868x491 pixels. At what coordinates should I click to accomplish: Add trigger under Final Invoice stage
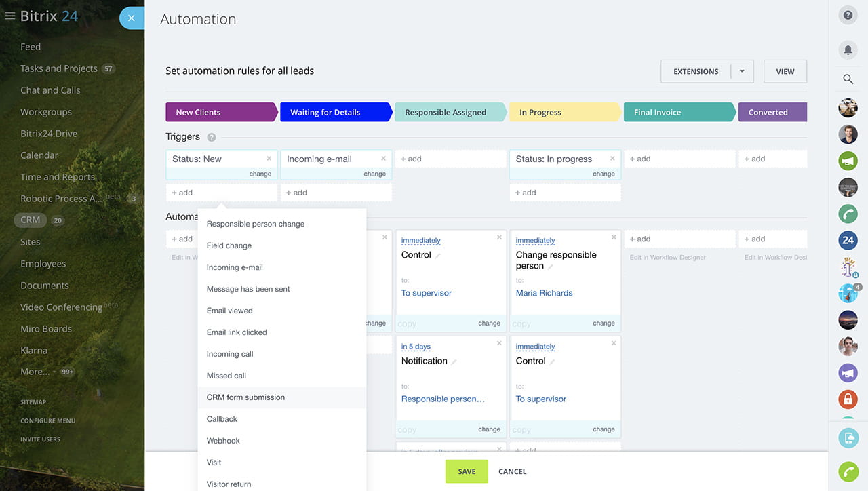point(680,159)
